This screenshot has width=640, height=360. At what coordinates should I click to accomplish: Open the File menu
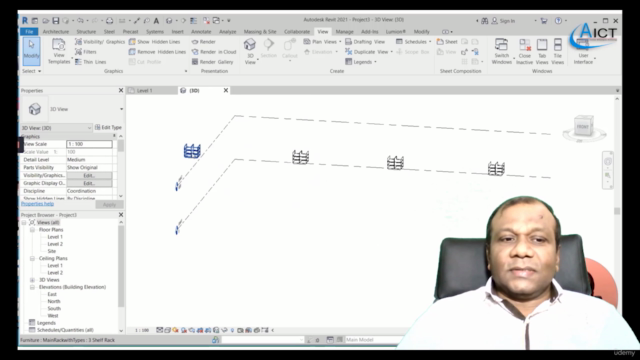coord(29,31)
